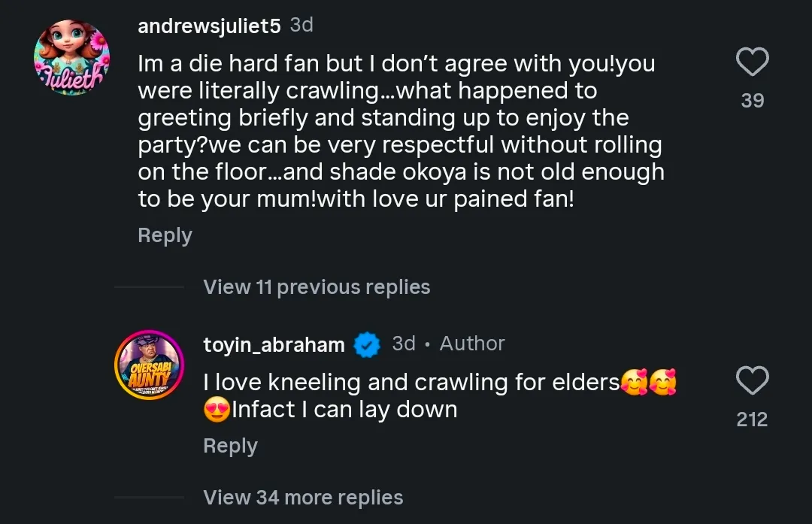Like toyin_abraham's reply with the heart
This screenshot has width=812, height=524.
click(x=752, y=381)
